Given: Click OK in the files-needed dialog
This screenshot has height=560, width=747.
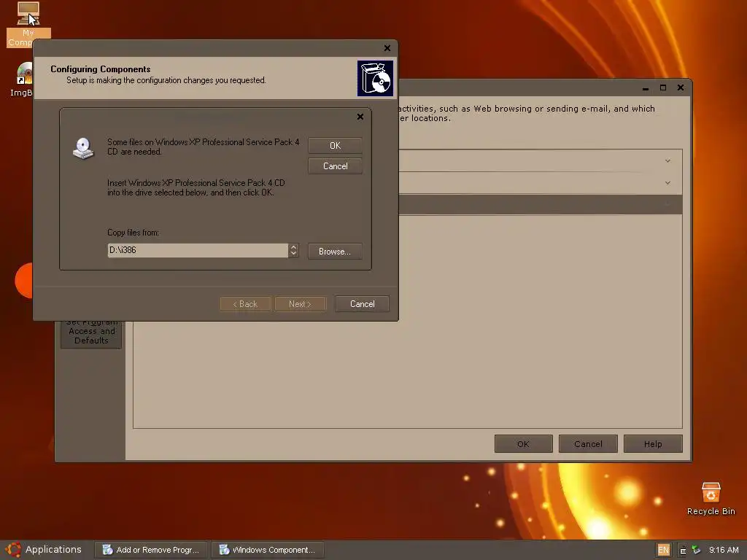Looking at the screenshot, I should coord(335,146).
